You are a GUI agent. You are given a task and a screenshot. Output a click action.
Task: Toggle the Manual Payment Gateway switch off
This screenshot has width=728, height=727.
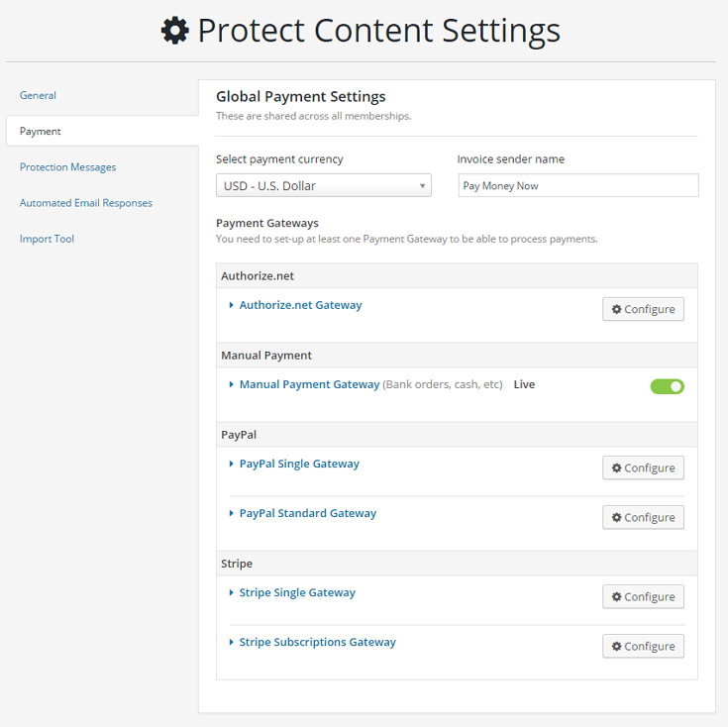[667, 386]
